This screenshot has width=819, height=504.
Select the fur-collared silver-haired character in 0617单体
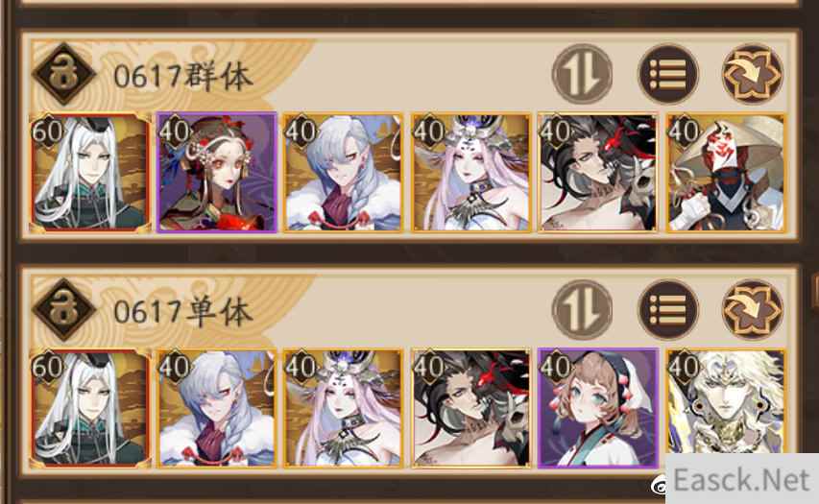click(x=216, y=408)
